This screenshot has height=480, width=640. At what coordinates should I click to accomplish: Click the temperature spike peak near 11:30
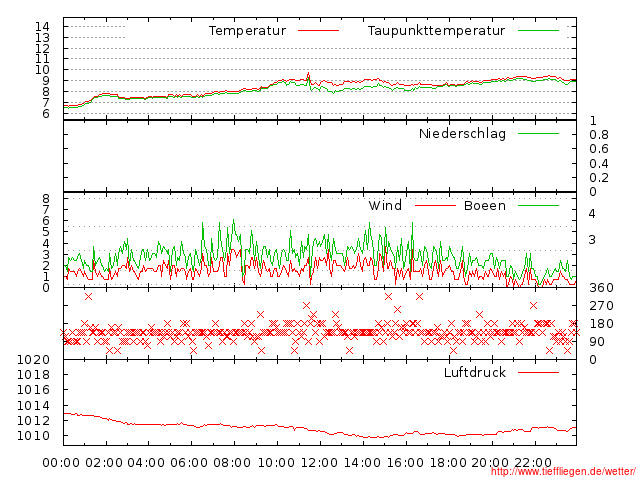[309, 73]
